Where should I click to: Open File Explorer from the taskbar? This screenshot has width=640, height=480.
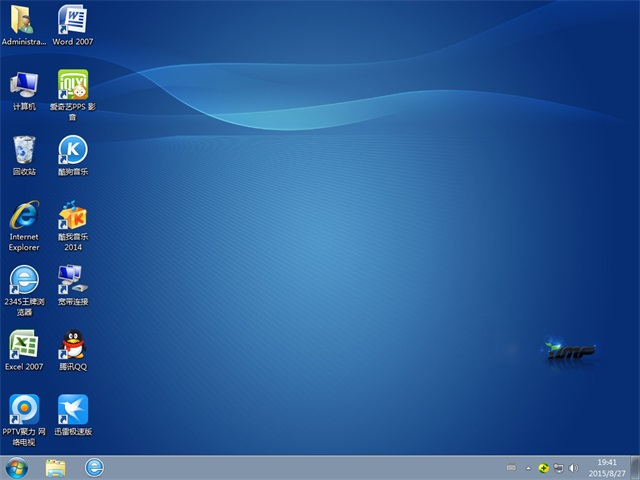(x=55, y=467)
